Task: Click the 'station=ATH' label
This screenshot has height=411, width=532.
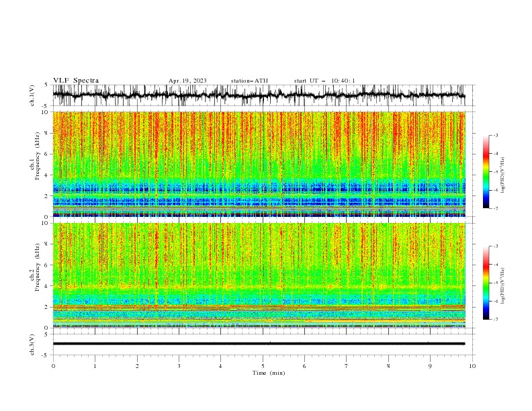Action: coord(249,81)
